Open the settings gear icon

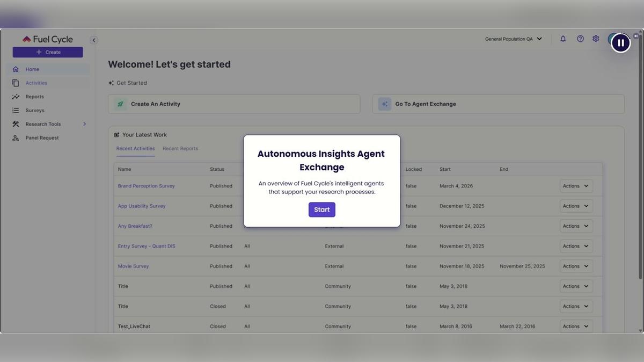(596, 39)
